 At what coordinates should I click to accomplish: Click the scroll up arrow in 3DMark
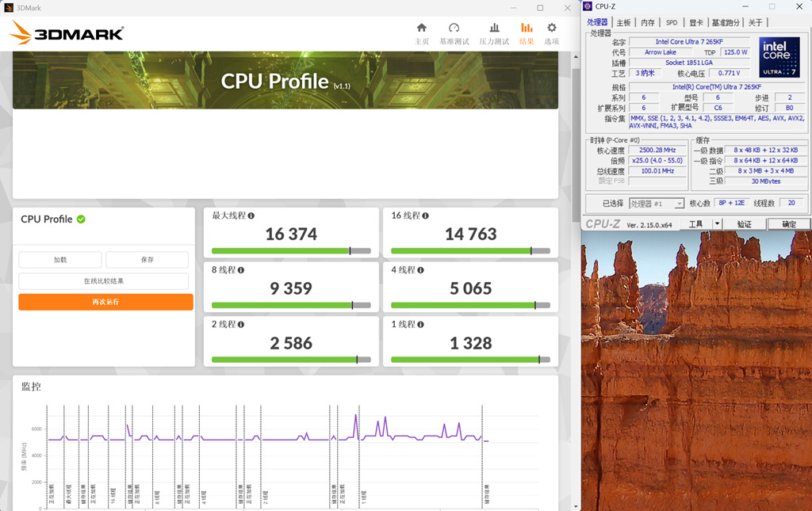(576, 56)
